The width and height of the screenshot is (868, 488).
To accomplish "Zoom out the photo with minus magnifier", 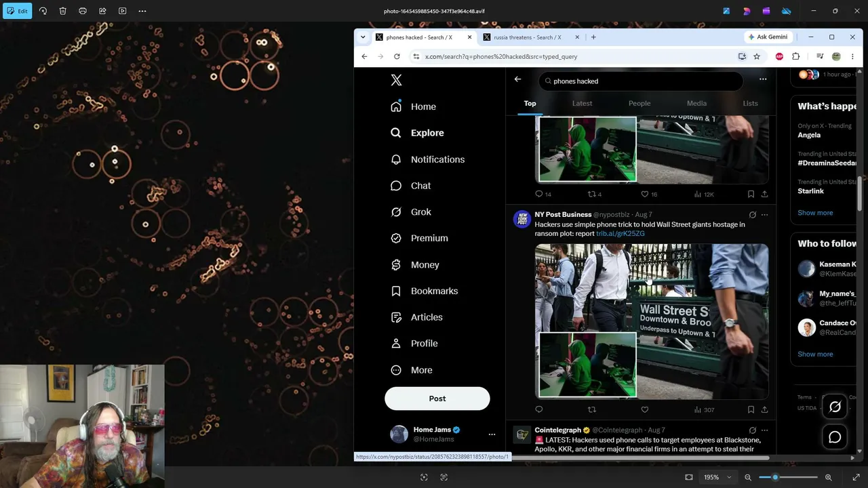I will (x=748, y=477).
